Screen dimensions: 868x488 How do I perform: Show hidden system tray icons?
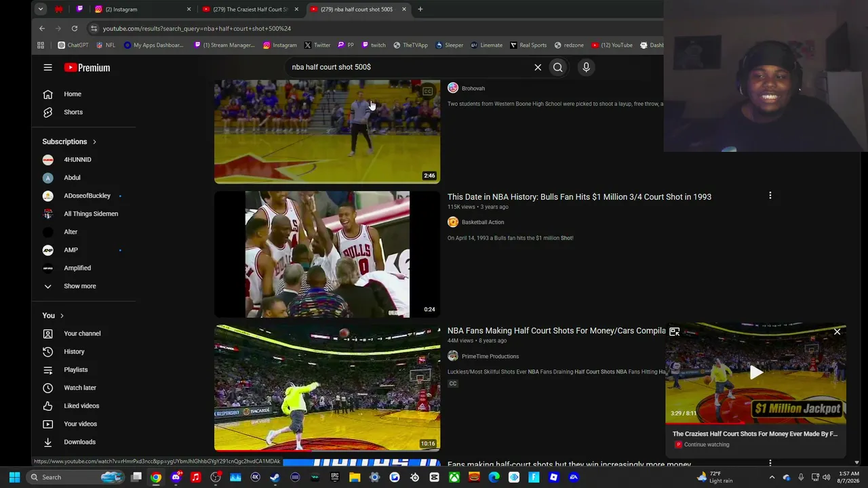point(772,477)
